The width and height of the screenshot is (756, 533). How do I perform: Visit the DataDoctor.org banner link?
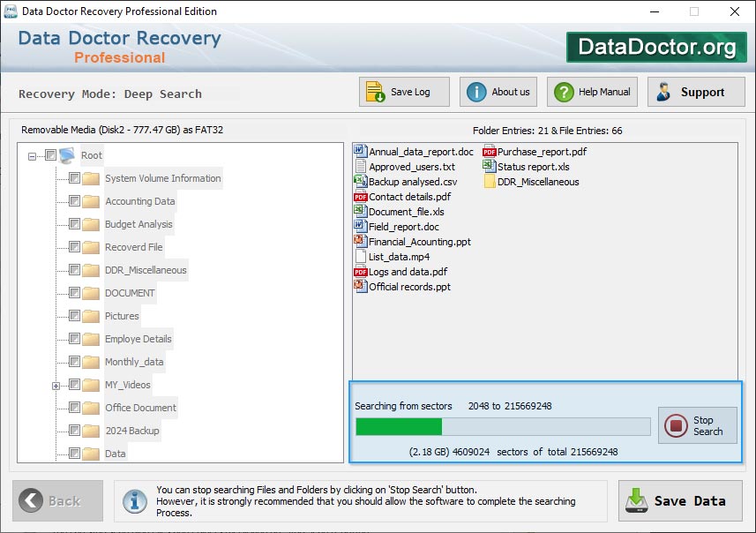point(656,47)
